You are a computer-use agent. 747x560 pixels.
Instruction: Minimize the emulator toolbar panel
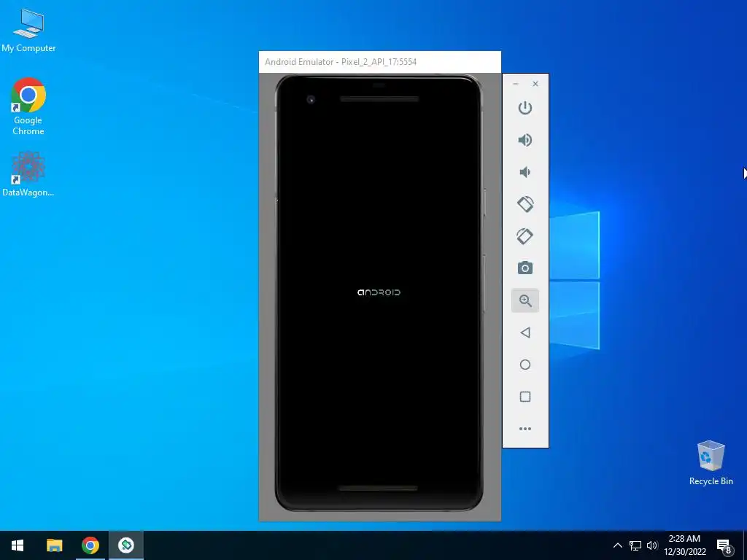click(516, 84)
